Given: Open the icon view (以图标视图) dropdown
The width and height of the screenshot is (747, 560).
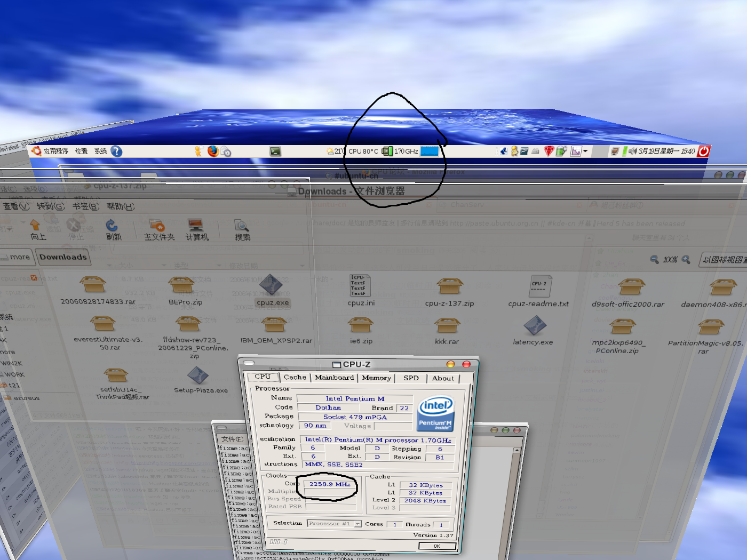Looking at the screenshot, I should pyautogui.click(x=724, y=260).
